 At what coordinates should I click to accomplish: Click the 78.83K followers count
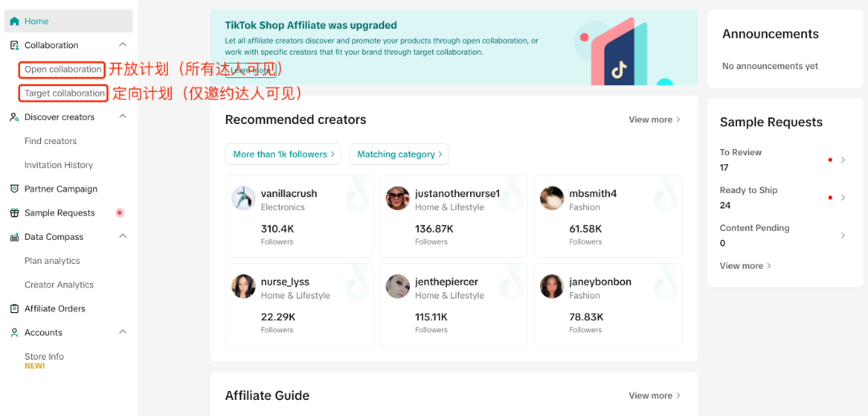coord(586,317)
